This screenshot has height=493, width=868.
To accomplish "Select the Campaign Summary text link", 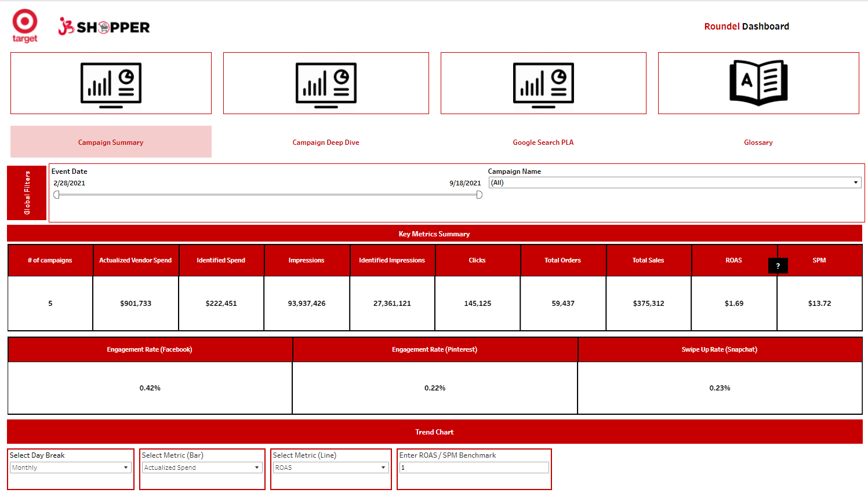I will pyautogui.click(x=111, y=142).
